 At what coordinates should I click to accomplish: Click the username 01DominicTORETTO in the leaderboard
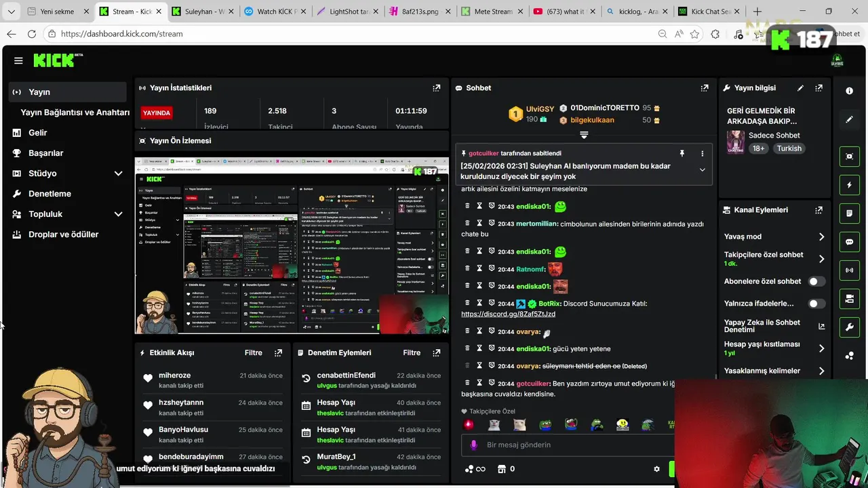point(605,108)
